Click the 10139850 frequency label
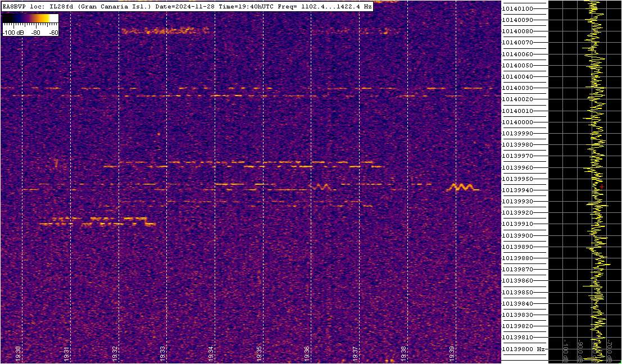622x364 pixels. [x=517, y=292]
